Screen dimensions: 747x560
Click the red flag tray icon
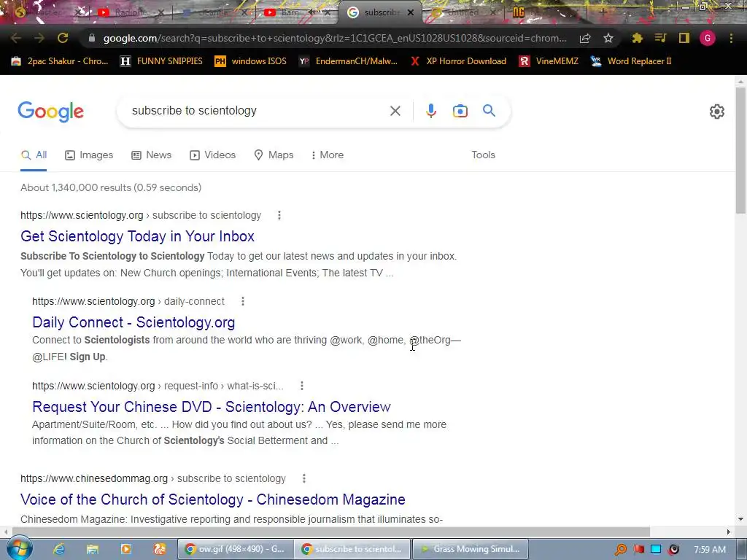[638, 549]
